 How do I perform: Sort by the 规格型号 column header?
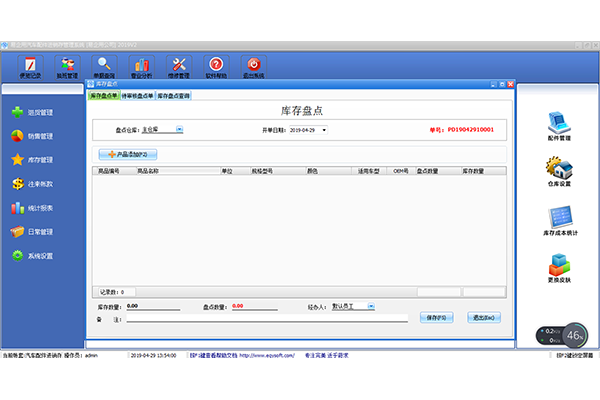tap(278, 171)
